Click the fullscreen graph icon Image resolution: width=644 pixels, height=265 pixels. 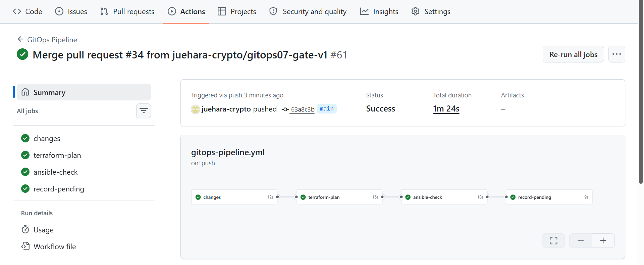click(553, 240)
